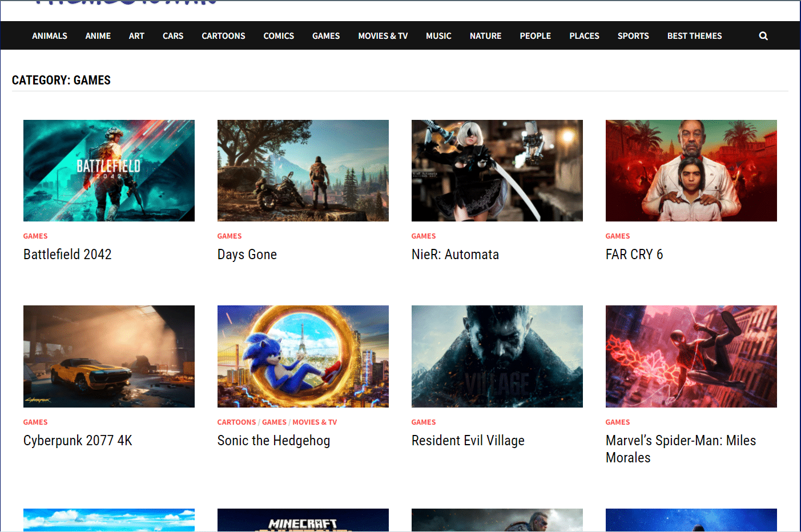801x532 pixels.
Task: Open the Movies & TV menu item
Action: [x=383, y=36]
